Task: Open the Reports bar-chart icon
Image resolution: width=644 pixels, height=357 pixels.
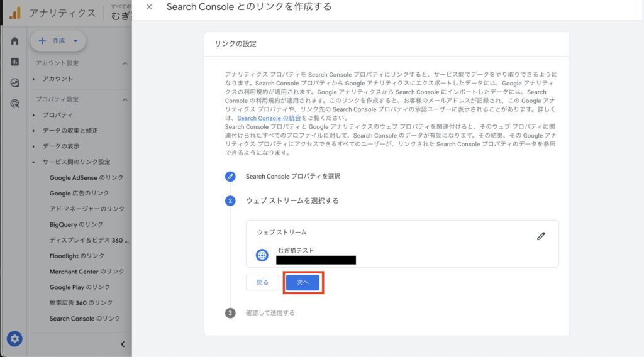Action: pos(15,62)
